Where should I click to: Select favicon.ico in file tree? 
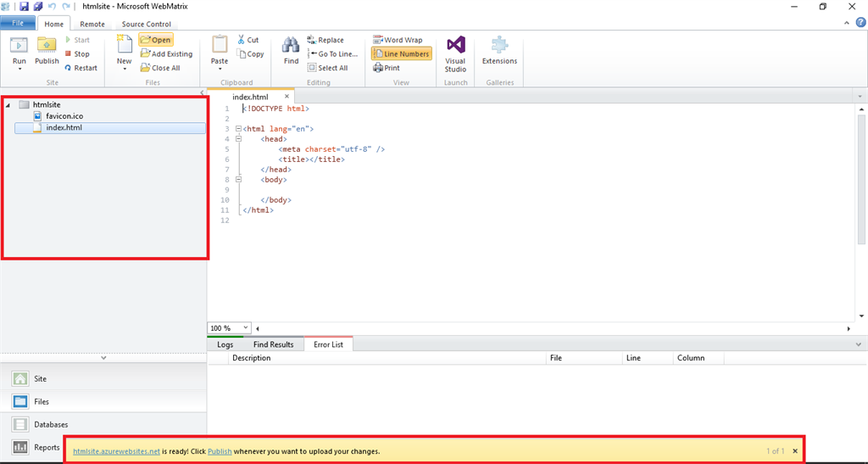point(64,115)
